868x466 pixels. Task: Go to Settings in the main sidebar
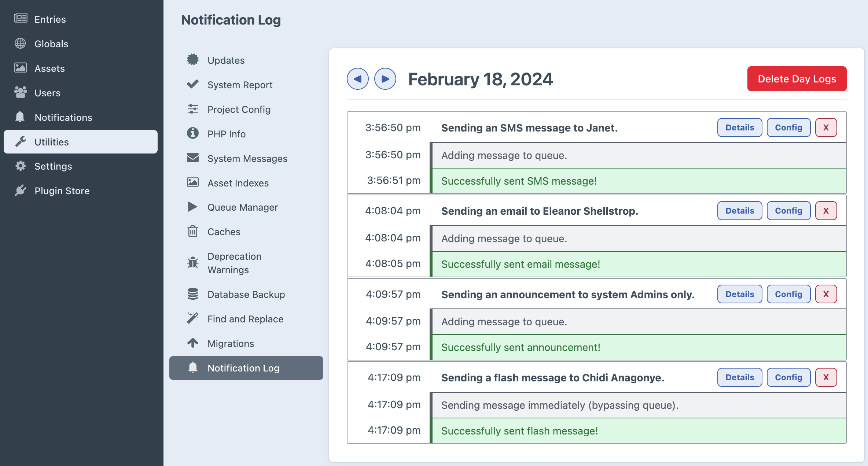click(53, 166)
